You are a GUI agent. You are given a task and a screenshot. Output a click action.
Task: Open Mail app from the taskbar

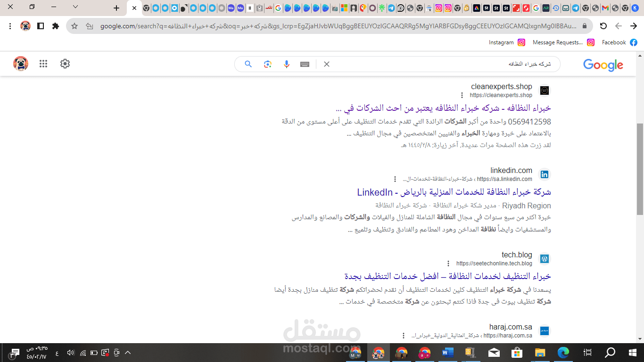(x=494, y=353)
